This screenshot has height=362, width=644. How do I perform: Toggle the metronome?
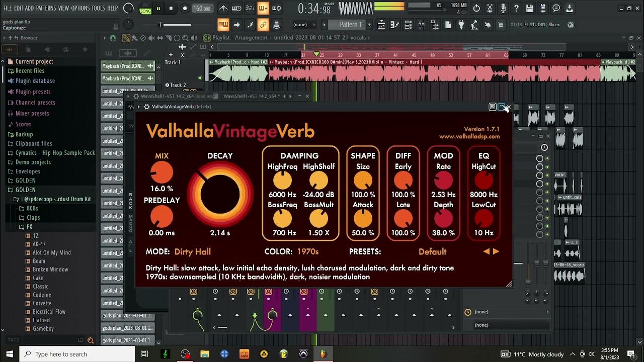click(223, 8)
